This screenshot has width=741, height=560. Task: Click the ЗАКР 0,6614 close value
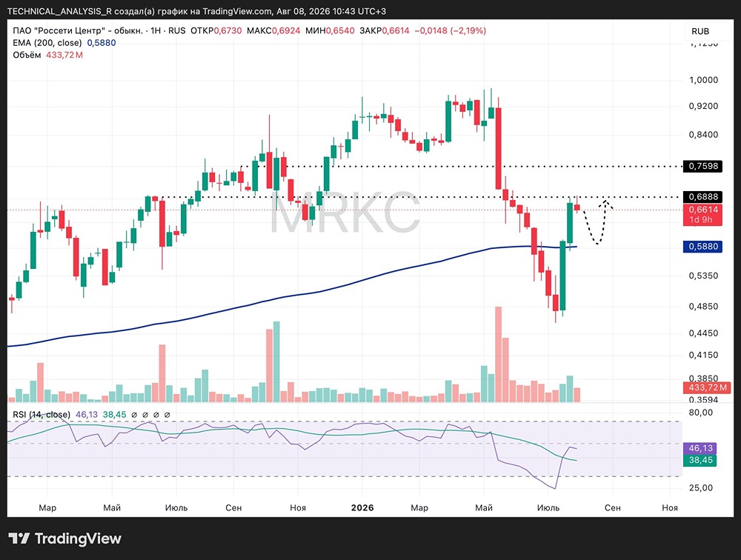384,30
